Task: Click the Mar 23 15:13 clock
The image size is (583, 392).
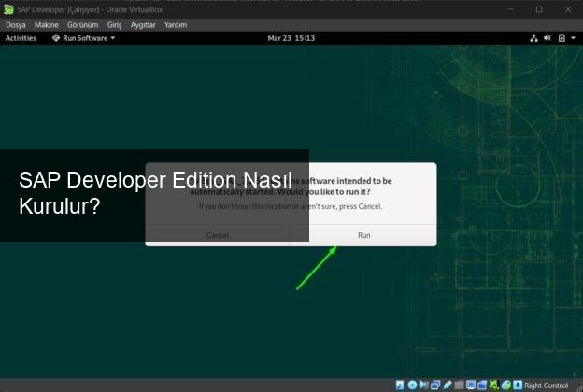Action: [x=291, y=38]
